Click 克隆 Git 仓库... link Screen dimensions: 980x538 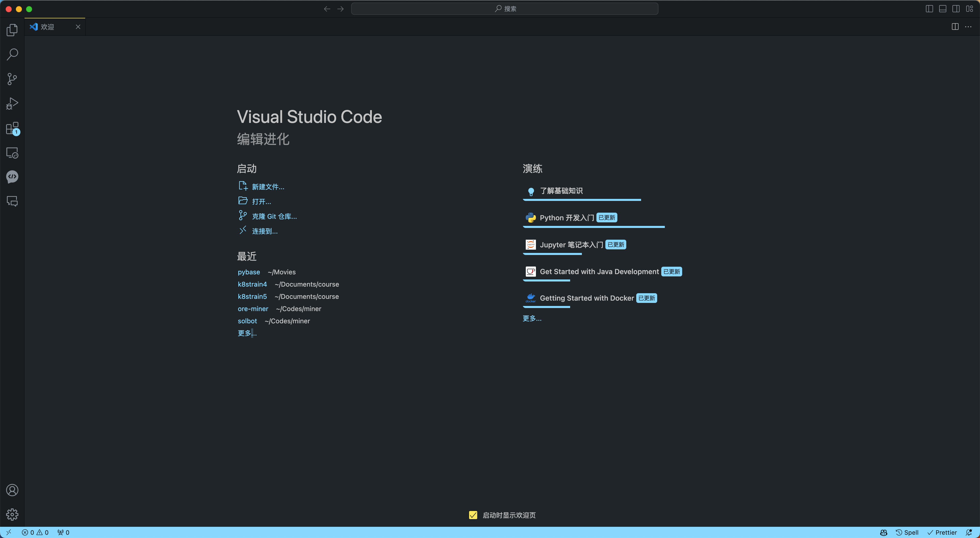[274, 216]
